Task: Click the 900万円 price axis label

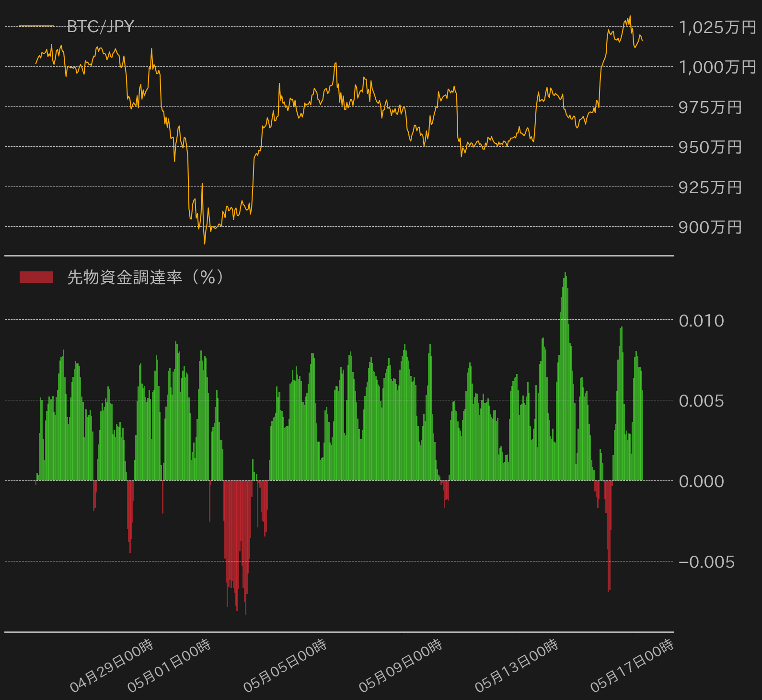Action: [x=710, y=227]
